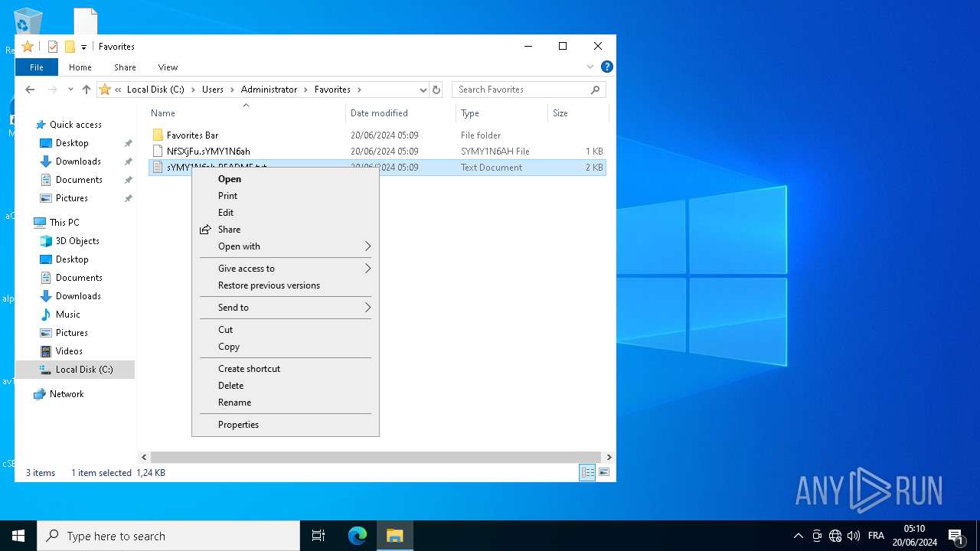Open the Customize Quick Access Toolbar dropdown
Image resolution: width=980 pixels, height=551 pixels.
83,47
